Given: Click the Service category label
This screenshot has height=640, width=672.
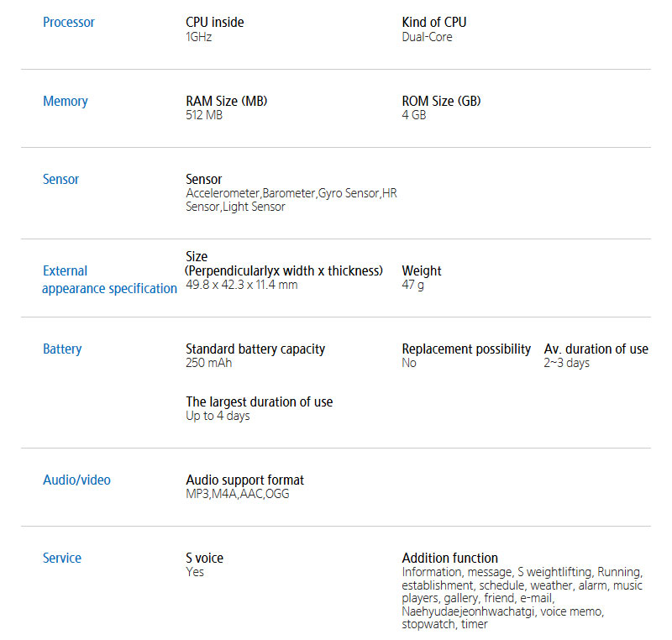Looking at the screenshot, I should pyautogui.click(x=62, y=559).
